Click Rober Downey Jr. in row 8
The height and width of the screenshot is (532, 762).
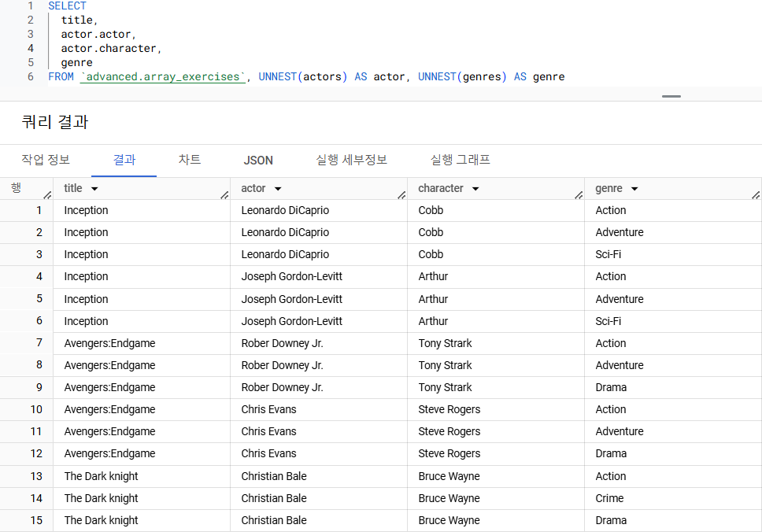pos(283,365)
